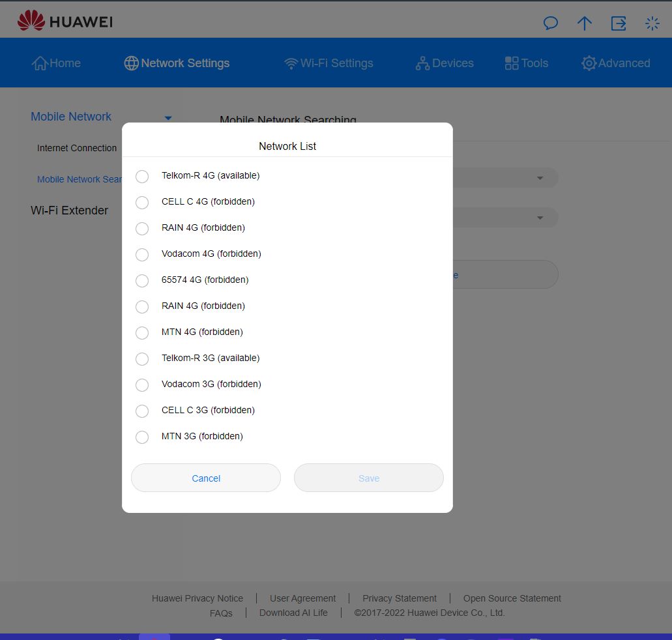Open the messages speech bubble icon

point(550,23)
